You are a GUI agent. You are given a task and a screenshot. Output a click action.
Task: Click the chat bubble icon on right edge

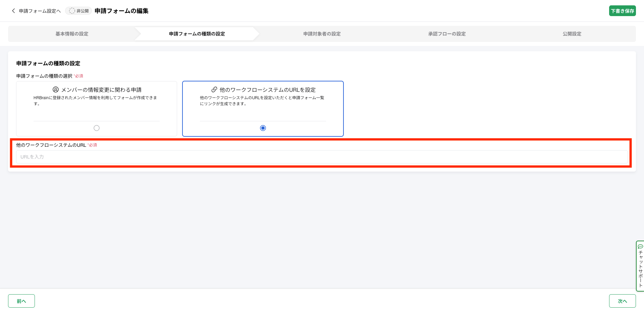(x=640, y=246)
